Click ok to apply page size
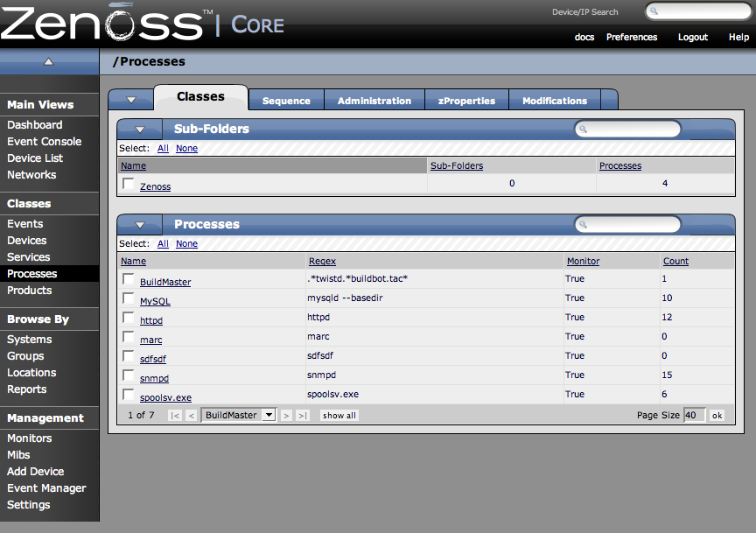The height and width of the screenshot is (533, 756). [x=717, y=416]
